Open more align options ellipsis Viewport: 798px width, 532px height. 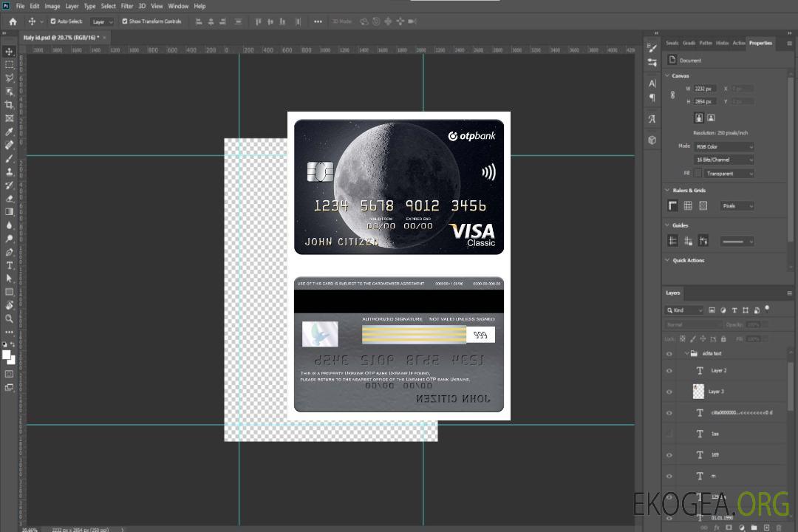coord(318,21)
